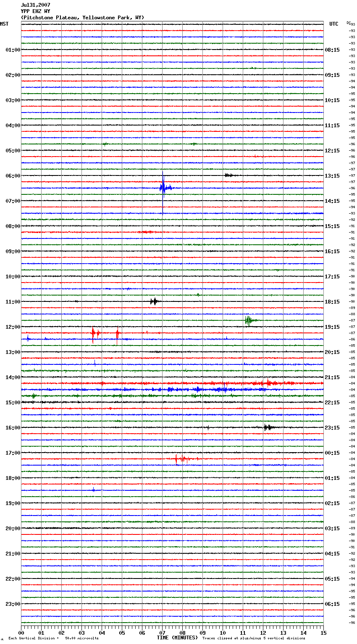Click the 19:15 UTC time label
357x644 pixels.
[332, 327]
